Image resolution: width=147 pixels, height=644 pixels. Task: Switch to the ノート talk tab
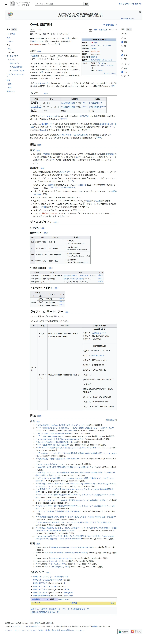(x=39, y=30)
